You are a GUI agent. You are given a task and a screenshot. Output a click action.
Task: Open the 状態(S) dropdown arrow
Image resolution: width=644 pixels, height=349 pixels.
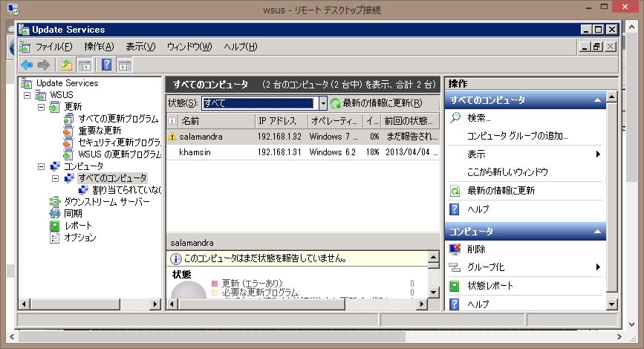[x=323, y=103]
